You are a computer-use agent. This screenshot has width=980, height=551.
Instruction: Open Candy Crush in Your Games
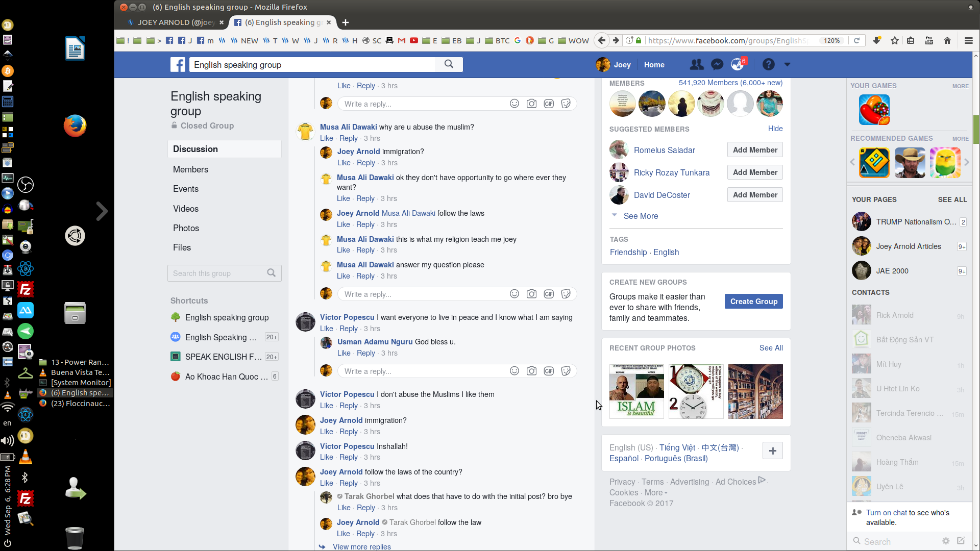click(874, 110)
